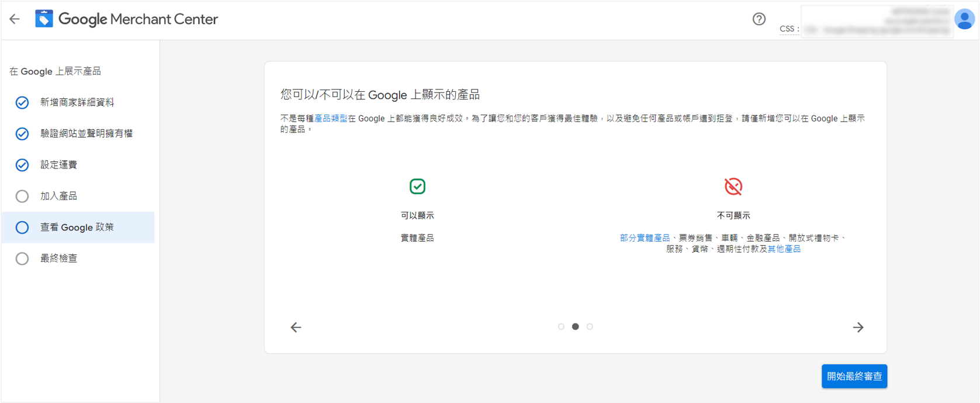This screenshot has height=403, width=980.
Task: Click the Google Merchant Center logo icon
Action: [x=44, y=19]
